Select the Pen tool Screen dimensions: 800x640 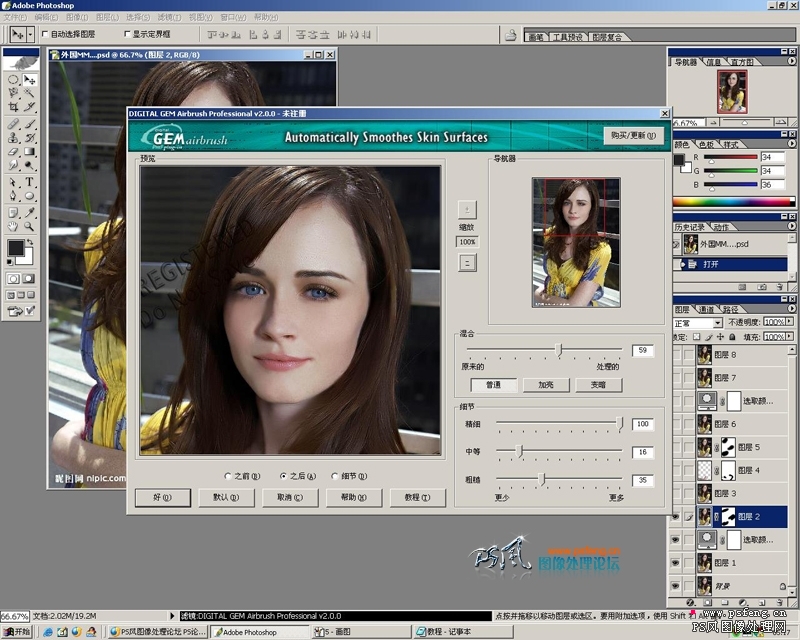[13, 195]
